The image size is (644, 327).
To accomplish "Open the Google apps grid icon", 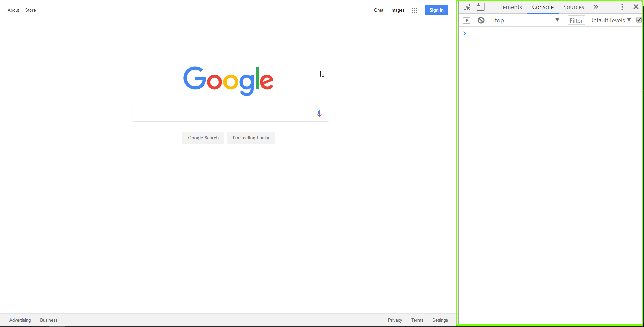I will (x=415, y=10).
